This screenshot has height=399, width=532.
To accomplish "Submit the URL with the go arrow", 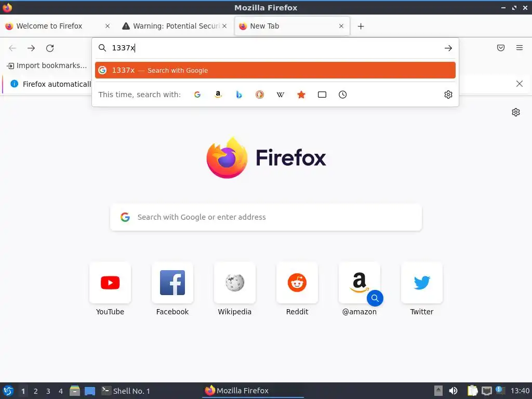I will pyautogui.click(x=448, y=48).
